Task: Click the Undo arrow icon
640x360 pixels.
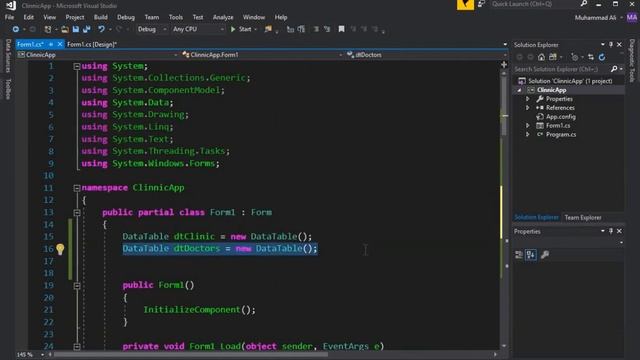Action: (101, 29)
